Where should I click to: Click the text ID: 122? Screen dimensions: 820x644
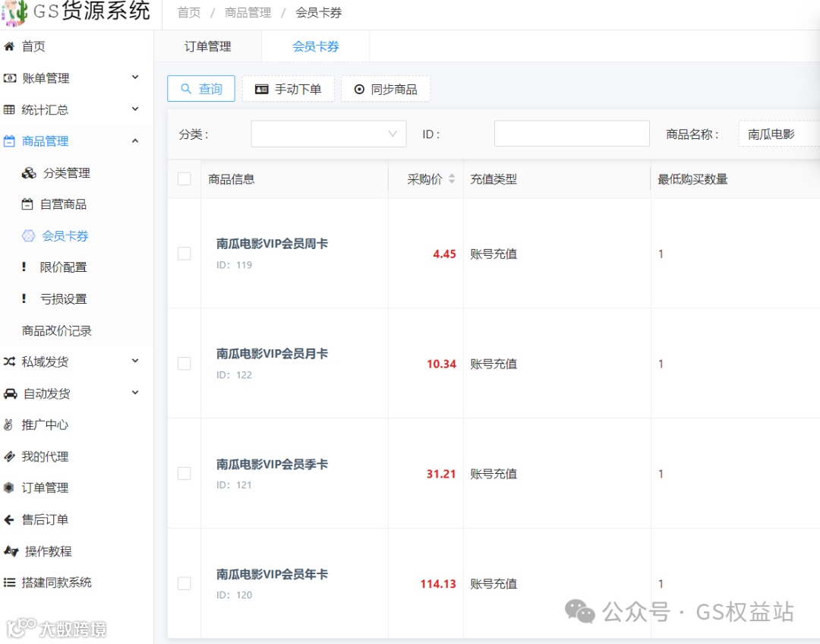point(235,375)
